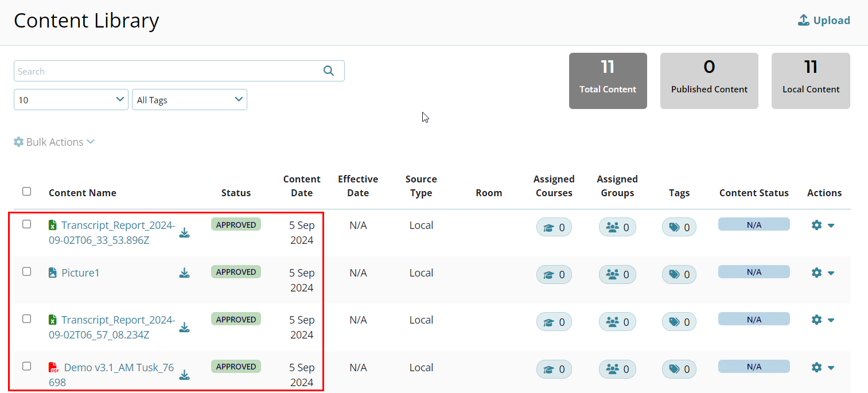
Task: Show Published Content tile
Action: [x=709, y=81]
